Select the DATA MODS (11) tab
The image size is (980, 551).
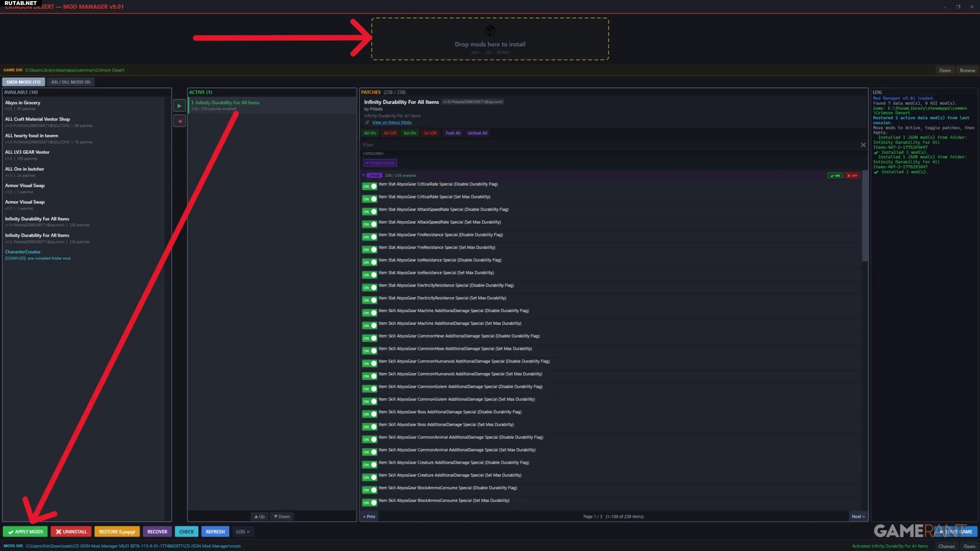23,82
